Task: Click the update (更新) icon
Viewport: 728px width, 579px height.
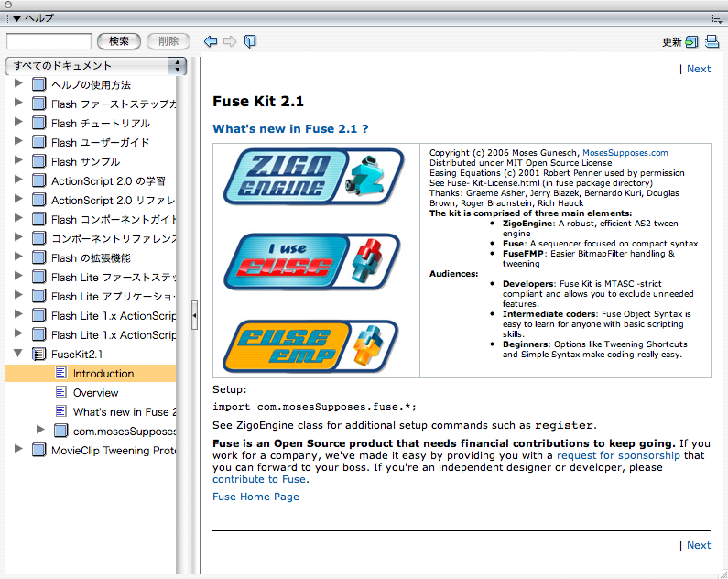Action: pyautogui.click(x=691, y=41)
